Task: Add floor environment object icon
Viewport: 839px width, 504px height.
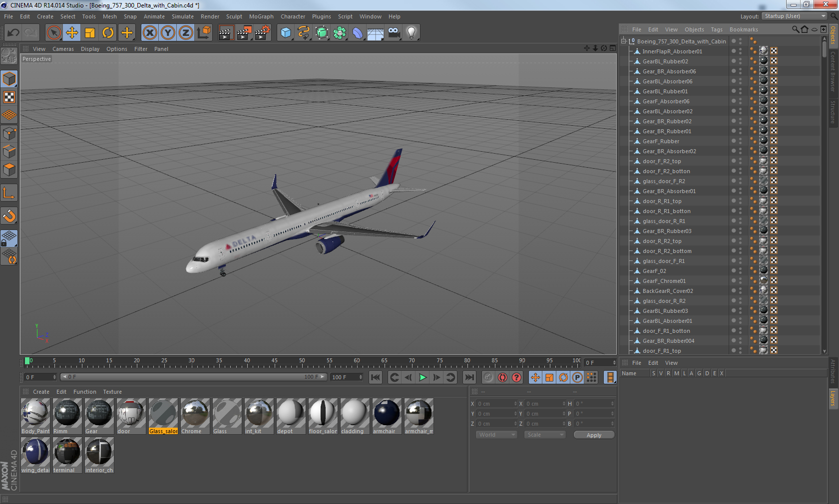Action: click(x=376, y=33)
